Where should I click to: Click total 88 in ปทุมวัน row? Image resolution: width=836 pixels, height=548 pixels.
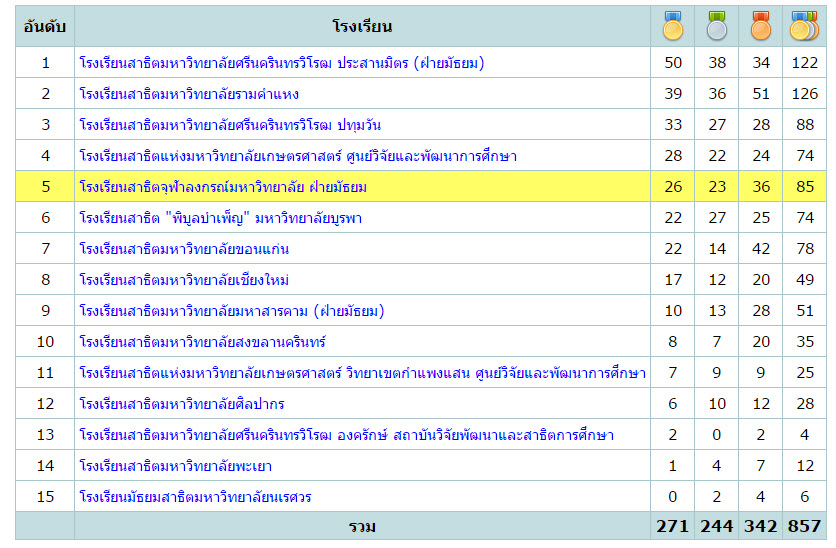[805, 125]
